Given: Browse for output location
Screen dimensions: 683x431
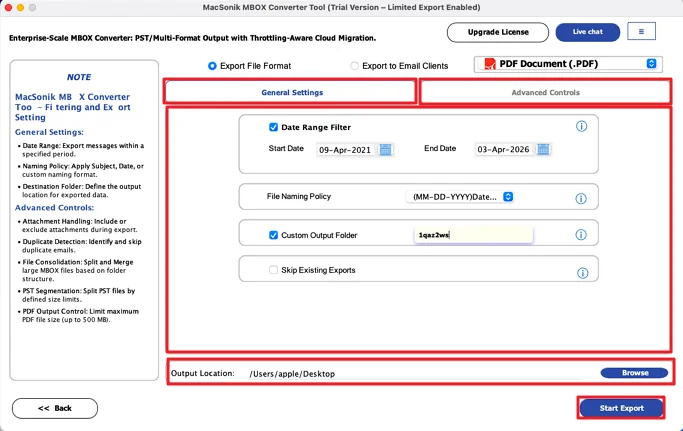Looking at the screenshot, I should pos(634,373).
